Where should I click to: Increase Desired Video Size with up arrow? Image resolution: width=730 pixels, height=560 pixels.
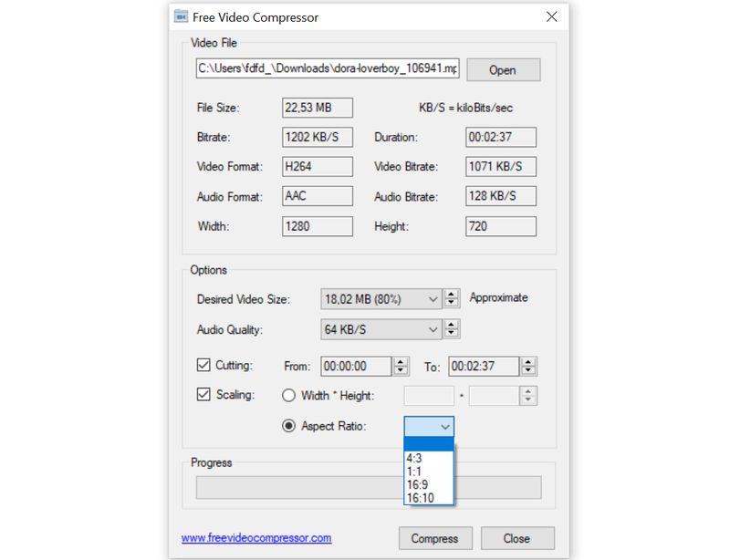click(451, 295)
